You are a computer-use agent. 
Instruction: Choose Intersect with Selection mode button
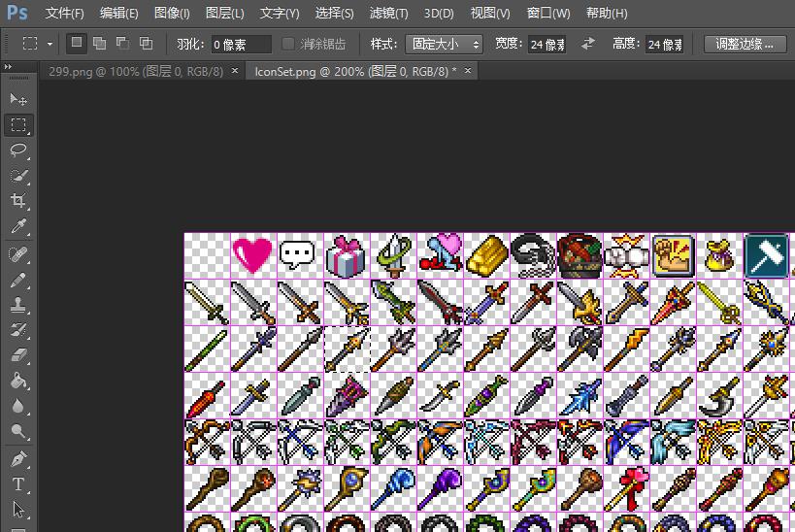click(x=146, y=43)
